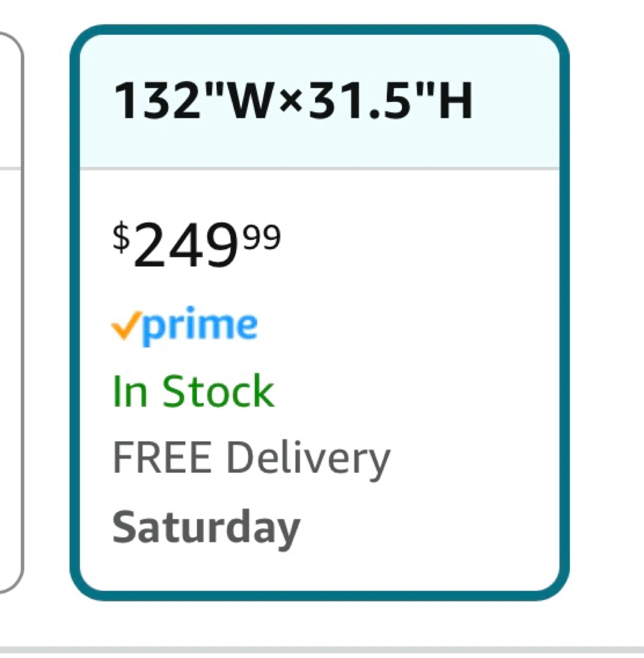Screen dimensions: 644x658
Task: Click the orange Prime checkmark icon
Action: tap(124, 325)
